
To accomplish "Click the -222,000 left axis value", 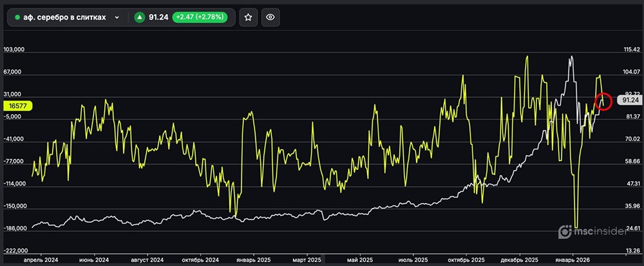I will coord(14,251).
